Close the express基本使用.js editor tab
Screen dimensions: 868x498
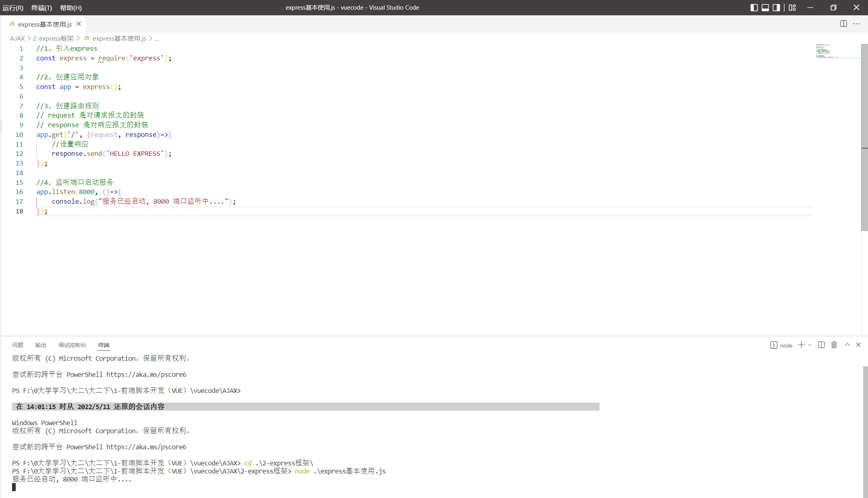pyautogui.click(x=79, y=24)
